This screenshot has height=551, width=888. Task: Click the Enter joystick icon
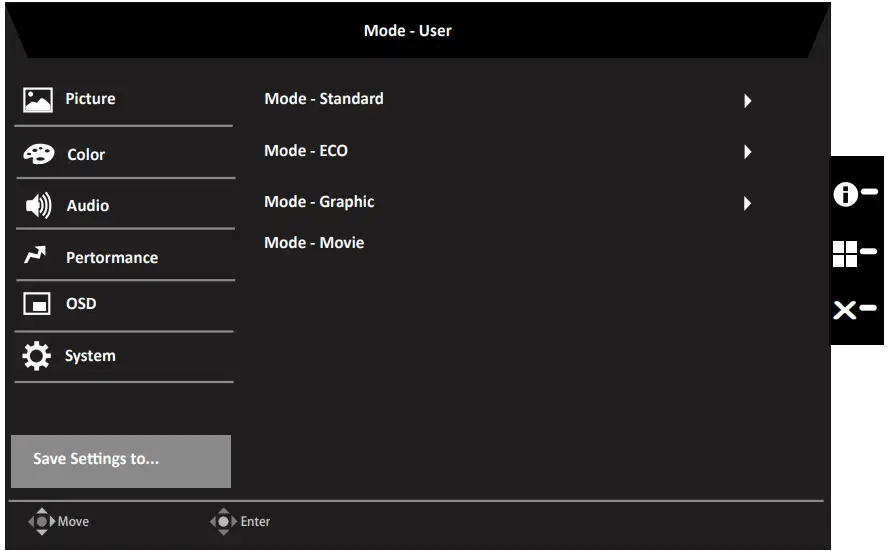(222, 522)
